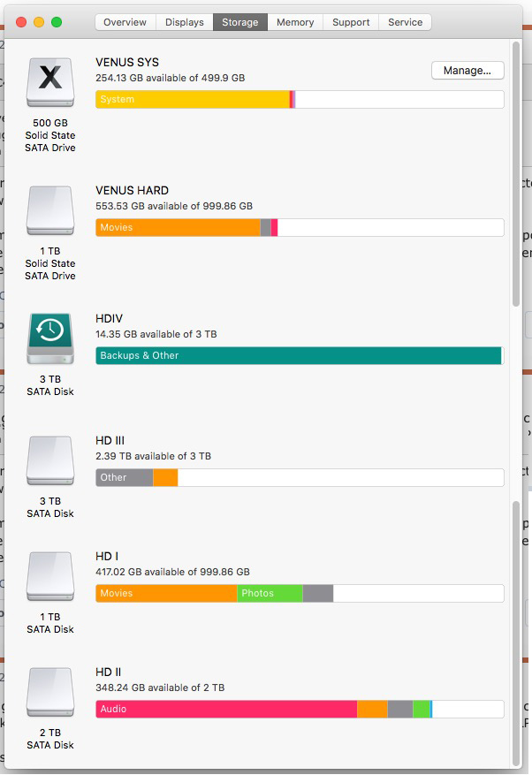Image resolution: width=532 pixels, height=775 pixels.
Task: Click the vertical scrollbar thumb
Action: [516, 174]
